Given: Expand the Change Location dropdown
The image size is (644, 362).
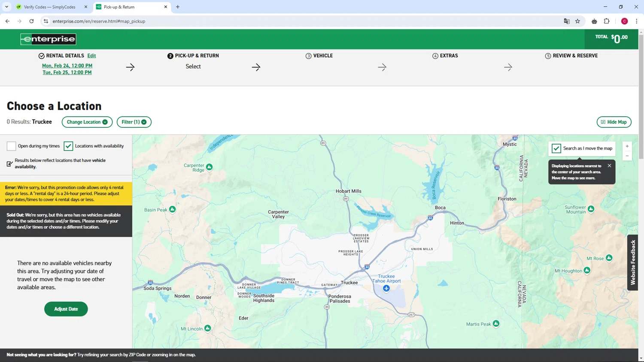Looking at the screenshot, I should 87,122.
